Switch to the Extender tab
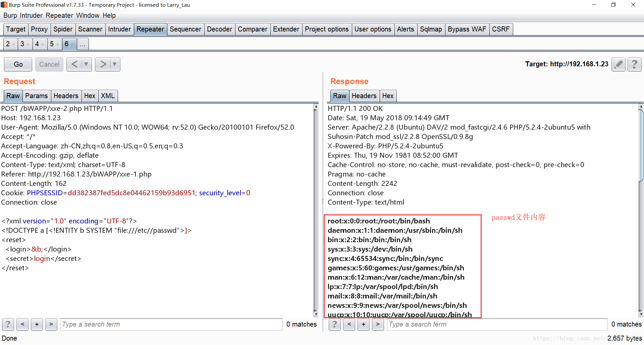The image size is (644, 345). pyautogui.click(x=286, y=29)
